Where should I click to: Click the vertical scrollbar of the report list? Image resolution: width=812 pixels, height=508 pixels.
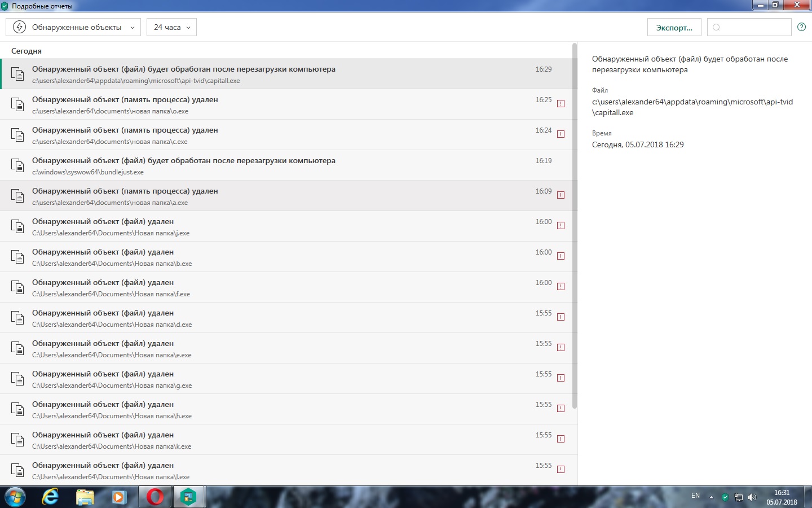pos(575,226)
